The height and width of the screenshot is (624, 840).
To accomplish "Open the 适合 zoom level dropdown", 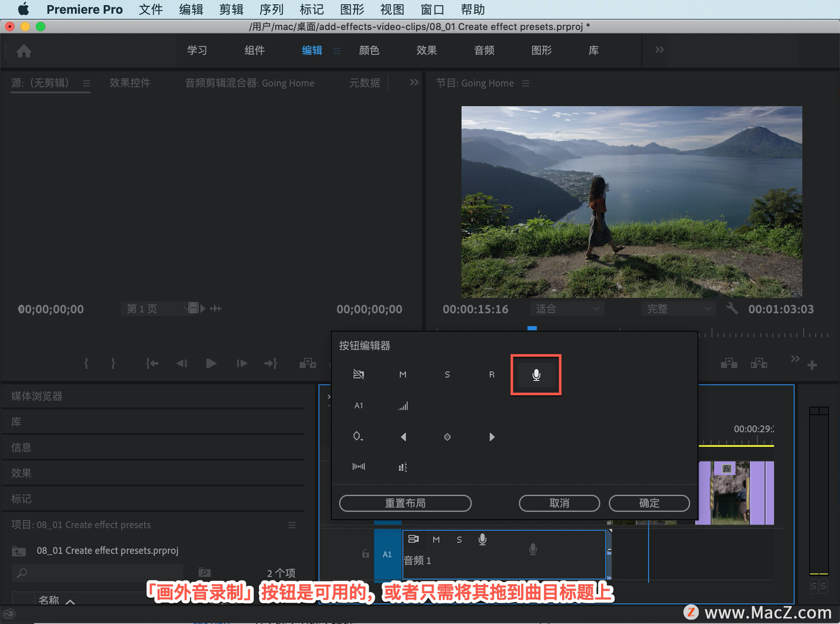I will (567, 309).
